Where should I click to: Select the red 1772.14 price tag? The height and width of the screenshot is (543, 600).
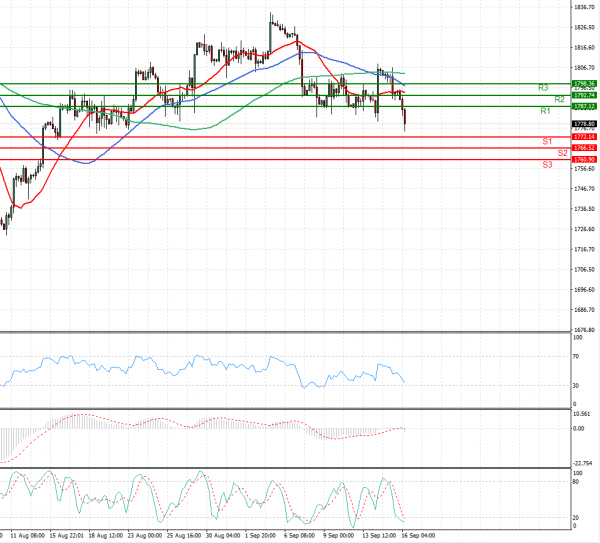[584, 137]
